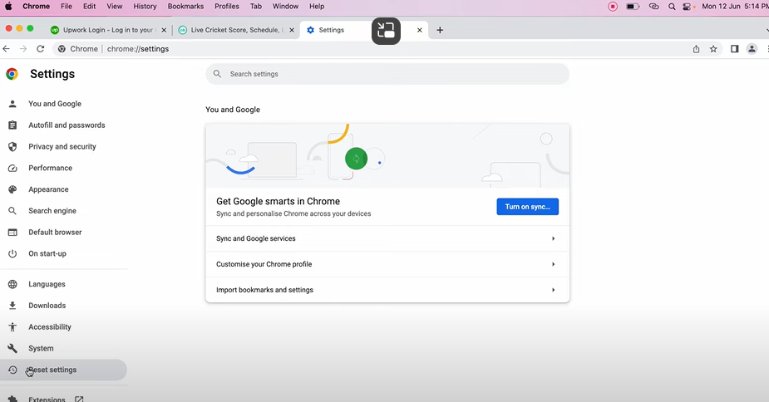
Task: Reload the page with the refresh icon
Action: [40, 49]
